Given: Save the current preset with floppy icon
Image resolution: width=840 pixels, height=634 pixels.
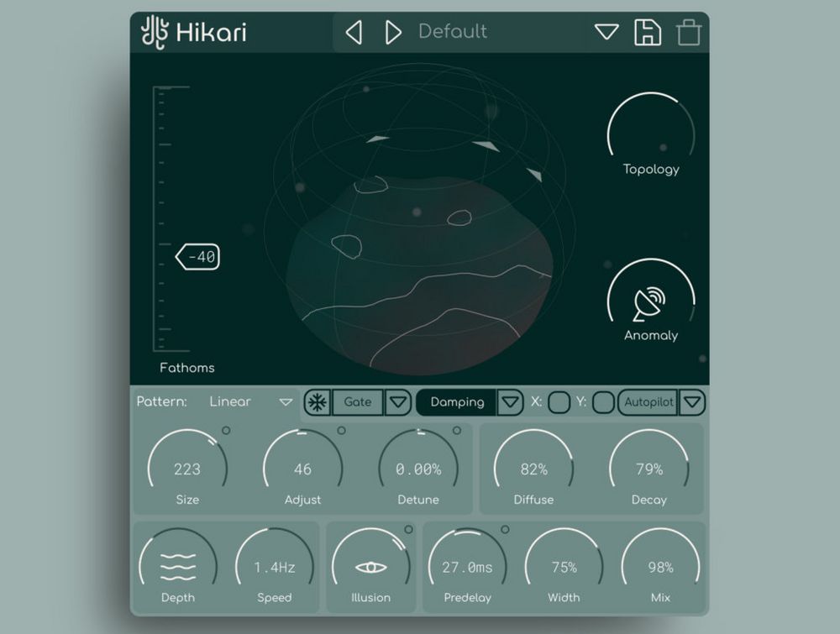Looking at the screenshot, I should pyautogui.click(x=647, y=32).
